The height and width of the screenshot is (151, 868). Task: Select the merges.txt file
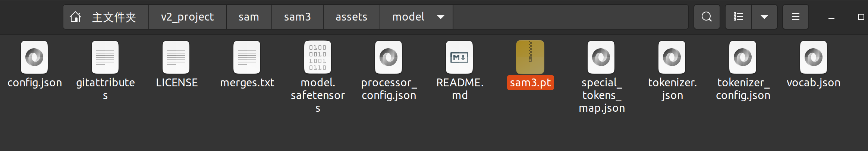pos(247,57)
